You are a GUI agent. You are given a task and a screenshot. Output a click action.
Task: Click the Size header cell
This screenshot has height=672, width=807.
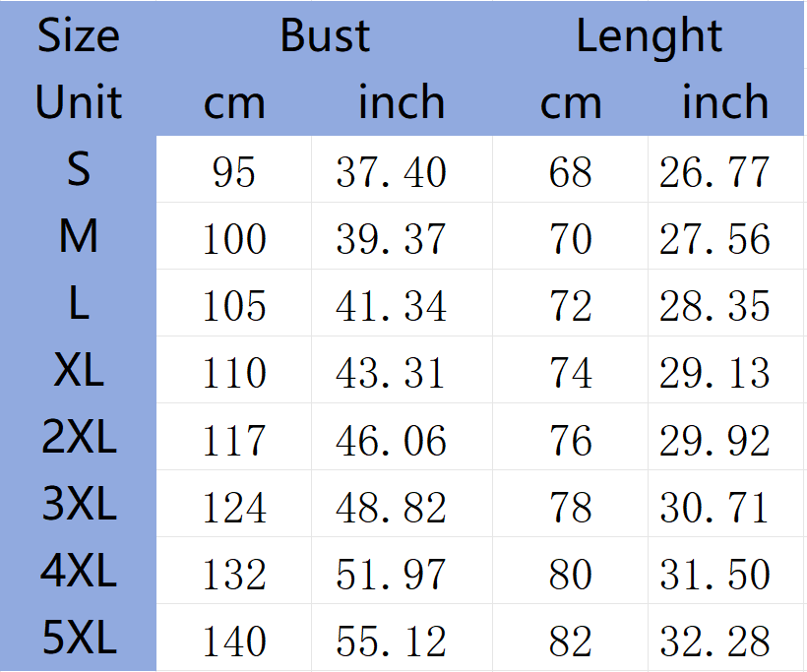[78, 36]
